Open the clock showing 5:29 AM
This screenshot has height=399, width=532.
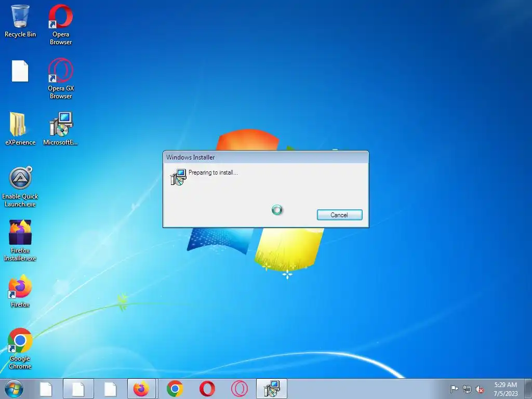tap(506, 389)
